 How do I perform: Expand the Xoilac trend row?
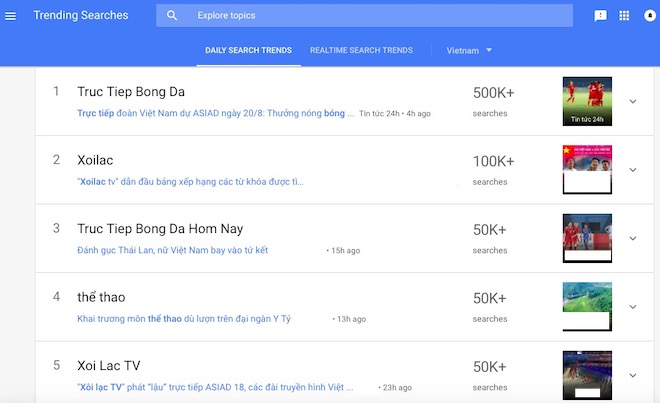tap(632, 170)
